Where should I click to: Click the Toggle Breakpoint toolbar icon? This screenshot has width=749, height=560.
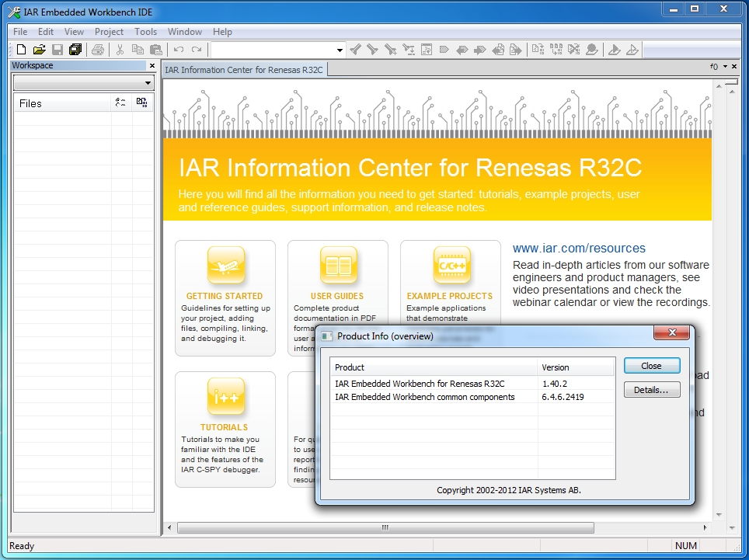[592, 49]
